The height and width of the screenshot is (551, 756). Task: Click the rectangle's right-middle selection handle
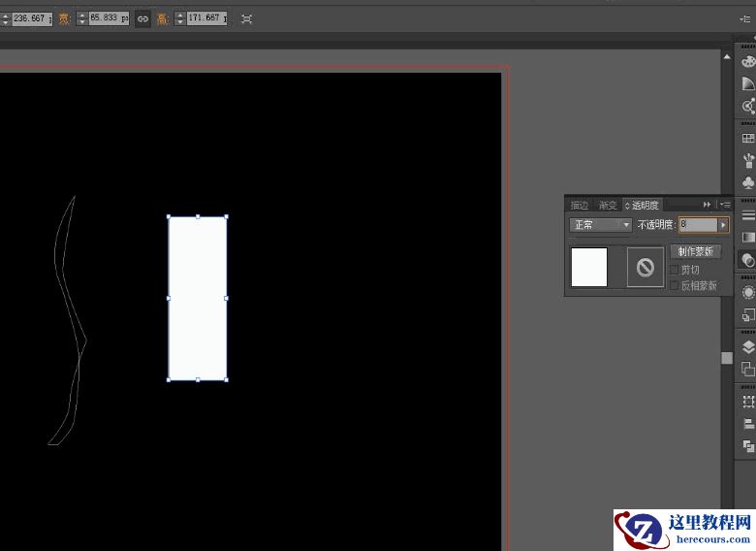coord(227,298)
